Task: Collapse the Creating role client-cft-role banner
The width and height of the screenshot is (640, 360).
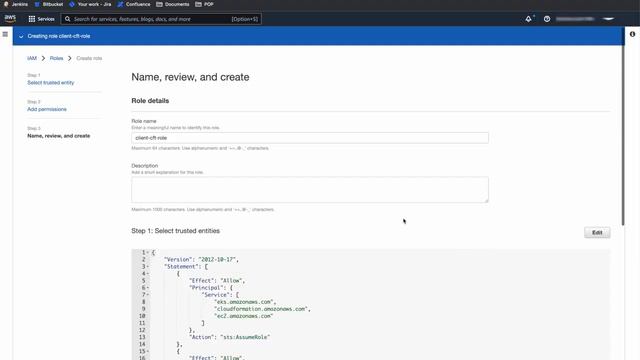Action: [21, 36]
